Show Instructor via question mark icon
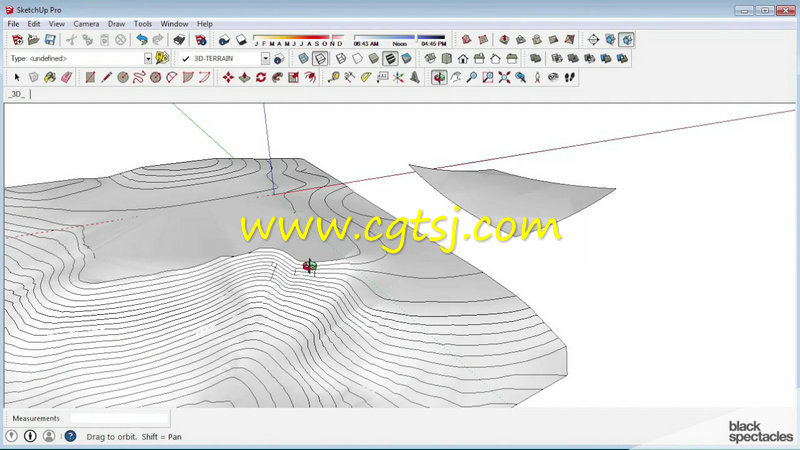Screen dimensions: 800x450 (x=70, y=436)
